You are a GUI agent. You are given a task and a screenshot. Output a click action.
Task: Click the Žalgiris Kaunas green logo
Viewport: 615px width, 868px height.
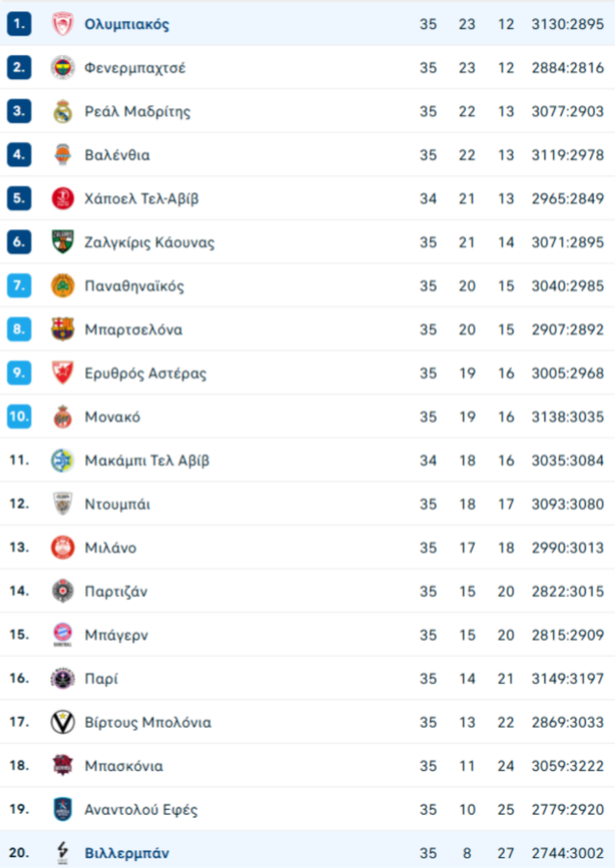63,242
